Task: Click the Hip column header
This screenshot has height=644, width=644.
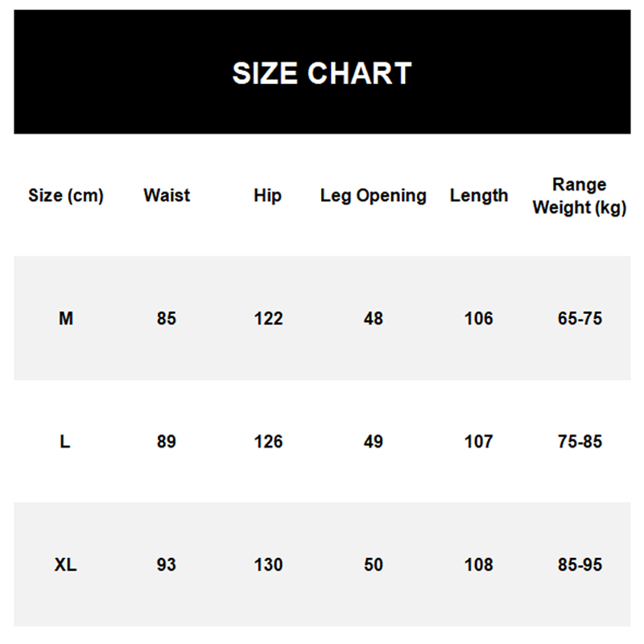Action: click(x=267, y=196)
